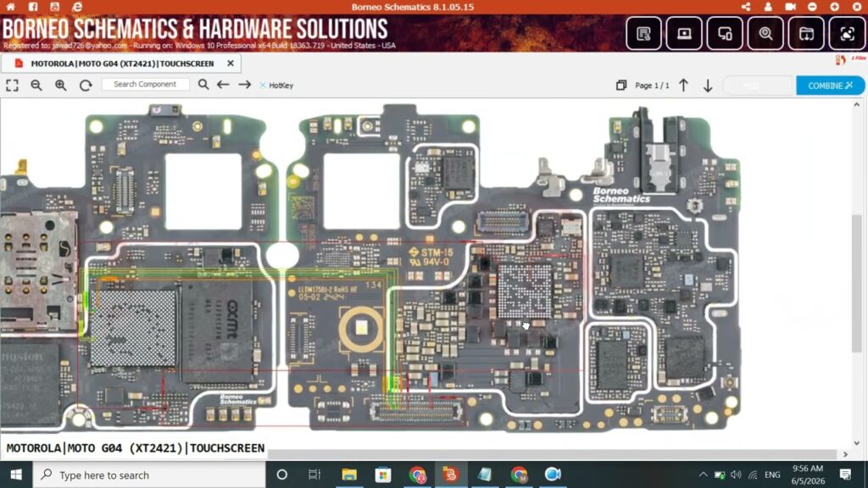
Task: Open Microsoft Store from taskbar
Action: pos(382,474)
